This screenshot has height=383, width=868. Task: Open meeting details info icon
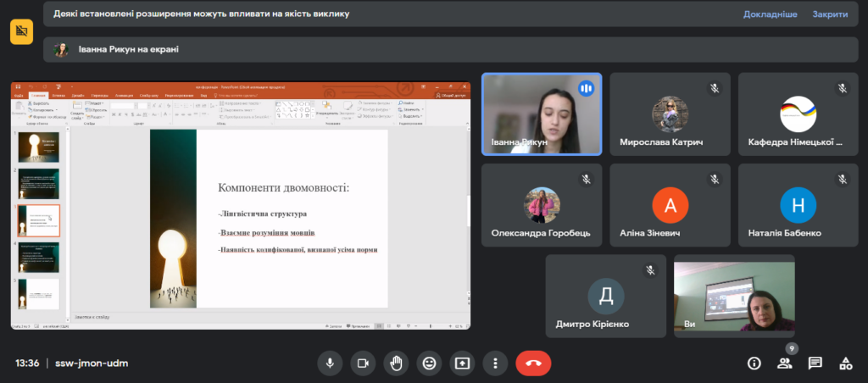click(754, 364)
